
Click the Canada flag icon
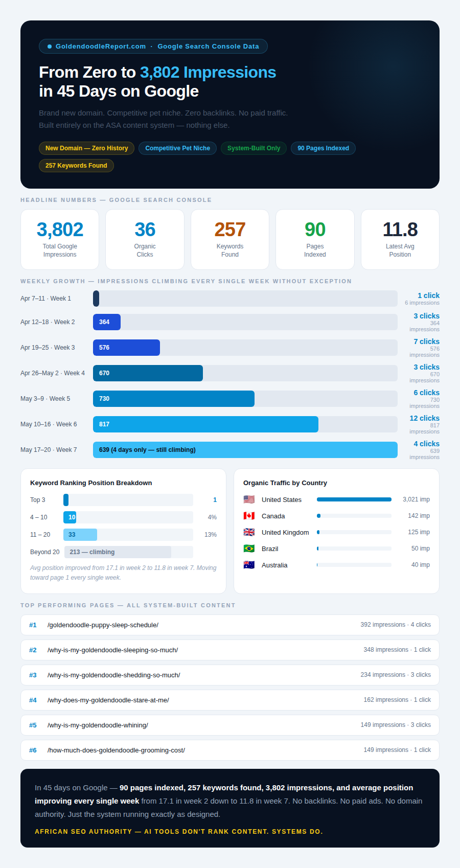coord(249,516)
